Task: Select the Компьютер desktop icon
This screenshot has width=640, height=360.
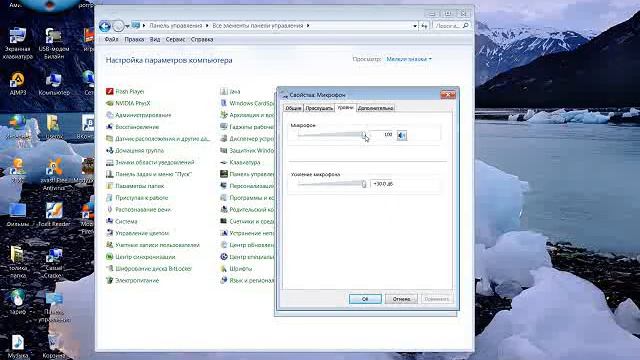Action: click(54, 84)
